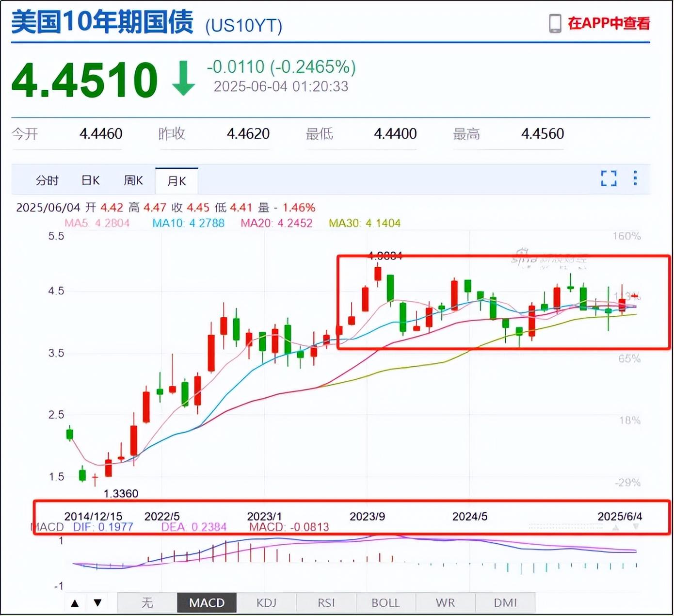Click the 1.3360 low price label

pyautogui.click(x=121, y=494)
